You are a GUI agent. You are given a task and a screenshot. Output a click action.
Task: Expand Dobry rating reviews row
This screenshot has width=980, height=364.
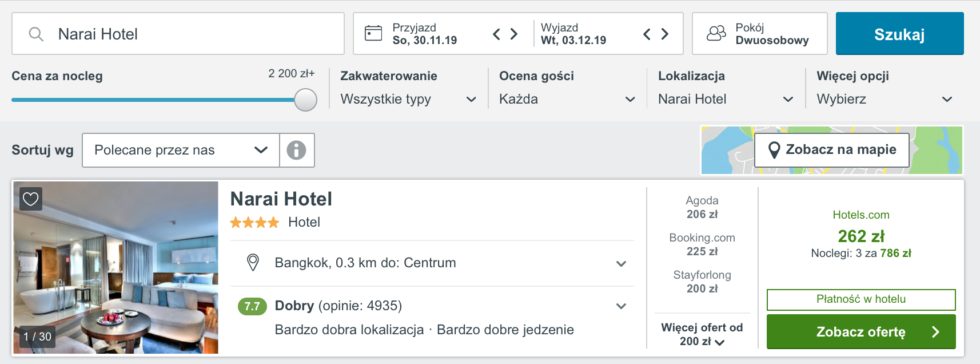point(432,317)
